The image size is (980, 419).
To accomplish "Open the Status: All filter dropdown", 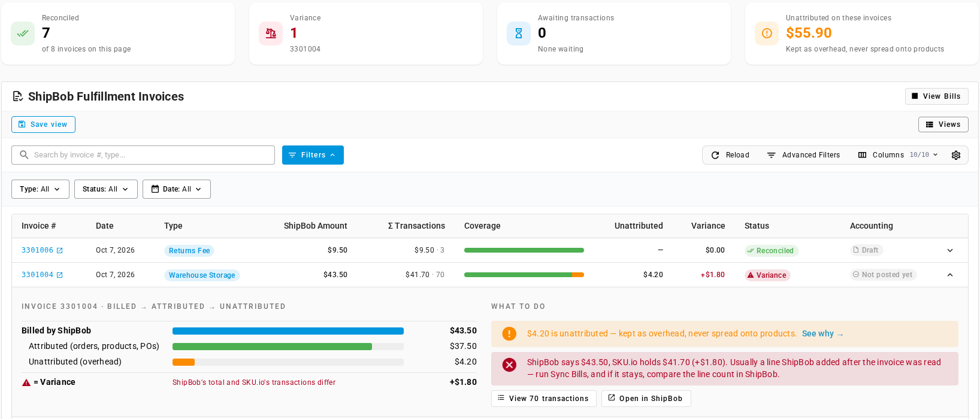I will [106, 189].
